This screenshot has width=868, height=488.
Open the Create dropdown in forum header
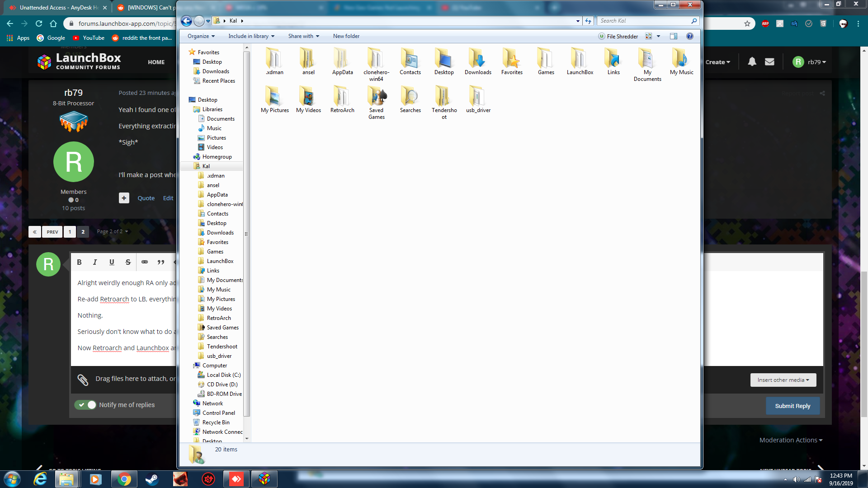(x=717, y=62)
